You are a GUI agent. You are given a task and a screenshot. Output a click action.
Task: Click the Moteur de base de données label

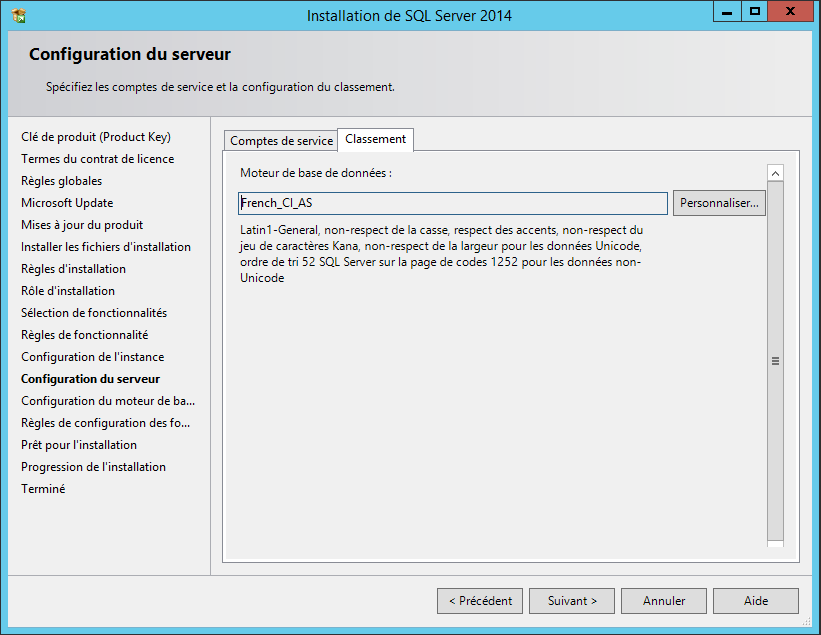(316, 173)
